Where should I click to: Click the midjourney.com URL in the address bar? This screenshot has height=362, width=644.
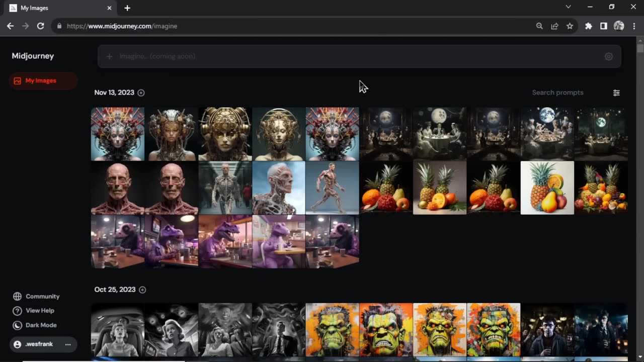[122, 26]
